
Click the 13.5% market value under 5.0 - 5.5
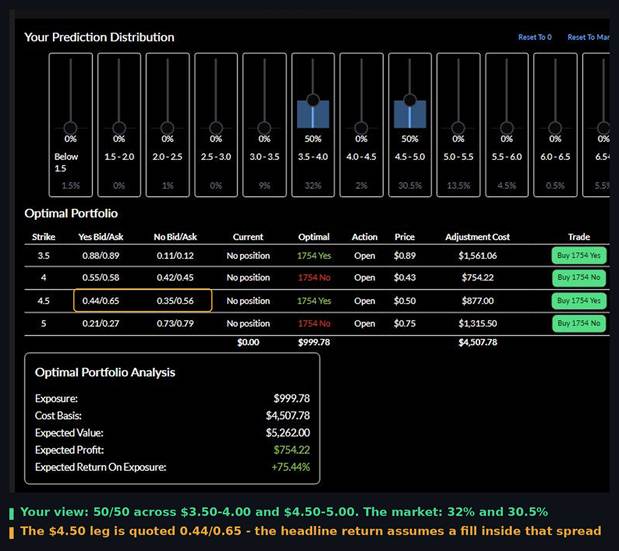pos(458,186)
